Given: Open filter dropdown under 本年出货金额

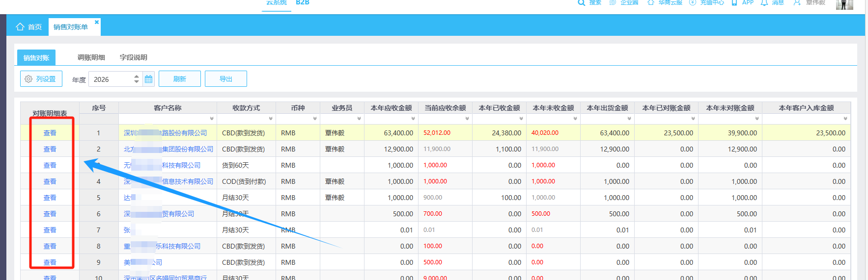Looking at the screenshot, I should [x=629, y=119].
